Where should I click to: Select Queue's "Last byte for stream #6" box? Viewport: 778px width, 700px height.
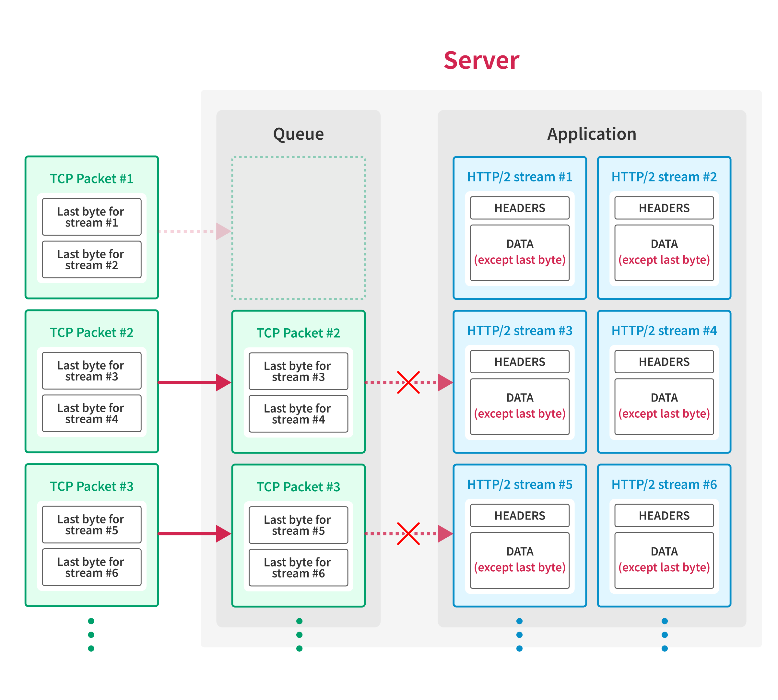(x=298, y=568)
